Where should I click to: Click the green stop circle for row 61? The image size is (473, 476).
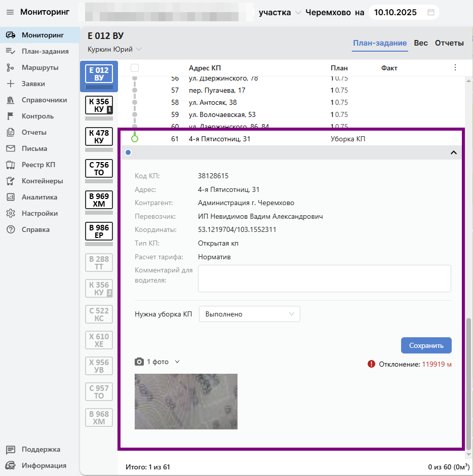[135, 139]
